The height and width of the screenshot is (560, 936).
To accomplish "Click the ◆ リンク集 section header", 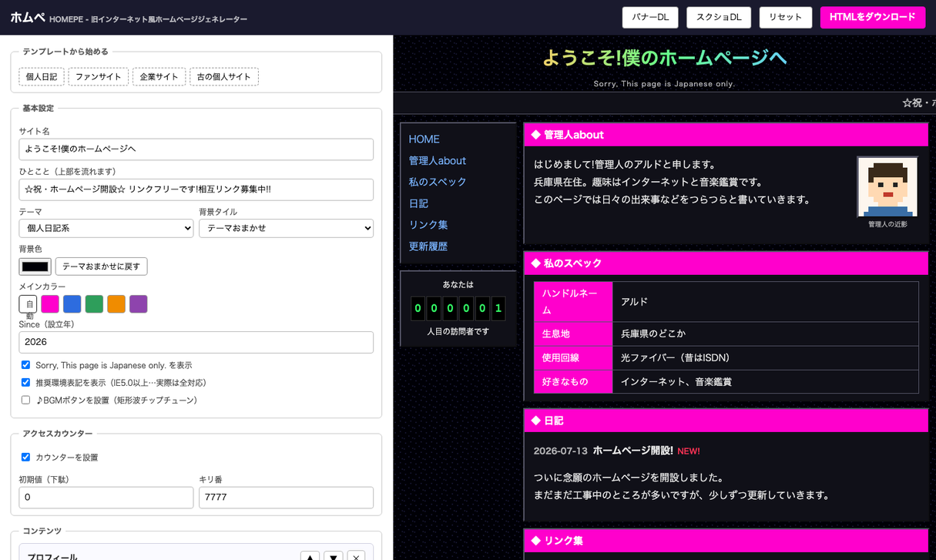I will pos(726,541).
